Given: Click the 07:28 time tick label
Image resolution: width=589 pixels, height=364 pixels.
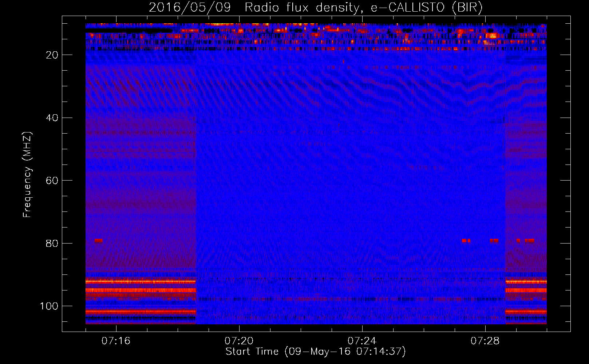Looking at the screenshot, I should pos(485,341).
